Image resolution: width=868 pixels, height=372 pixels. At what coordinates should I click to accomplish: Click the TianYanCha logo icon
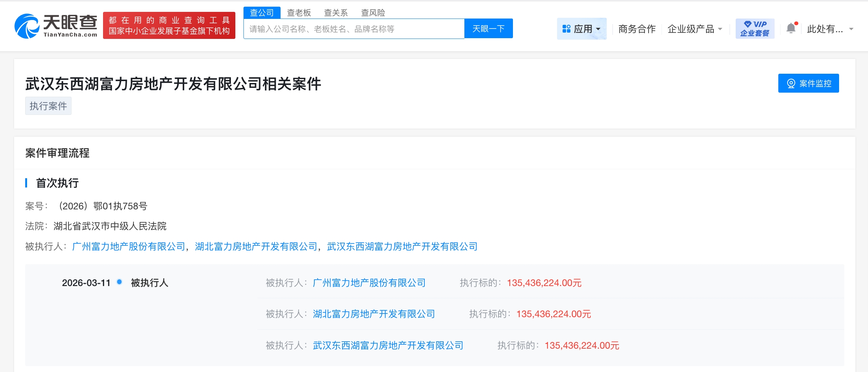[x=27, y=26]
